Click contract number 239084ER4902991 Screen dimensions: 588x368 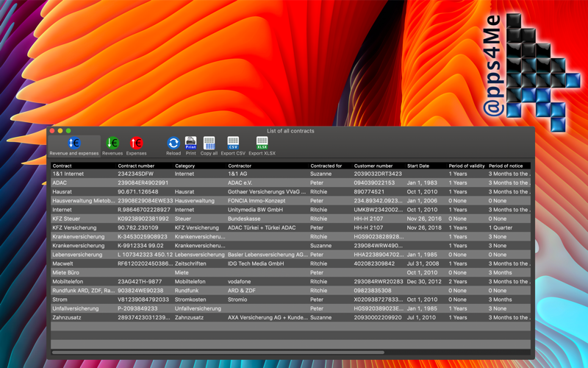click(143, 183)
